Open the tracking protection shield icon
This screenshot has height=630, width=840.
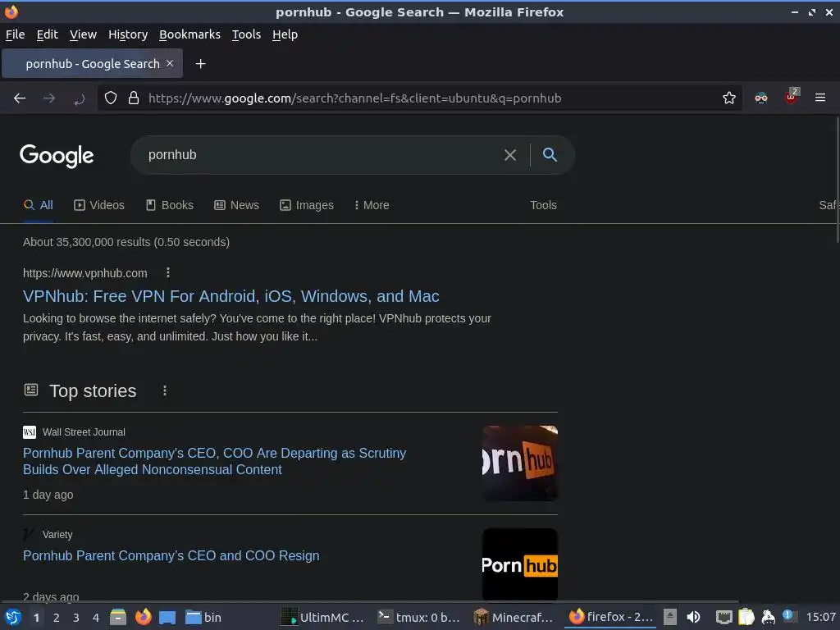[111, 98]
